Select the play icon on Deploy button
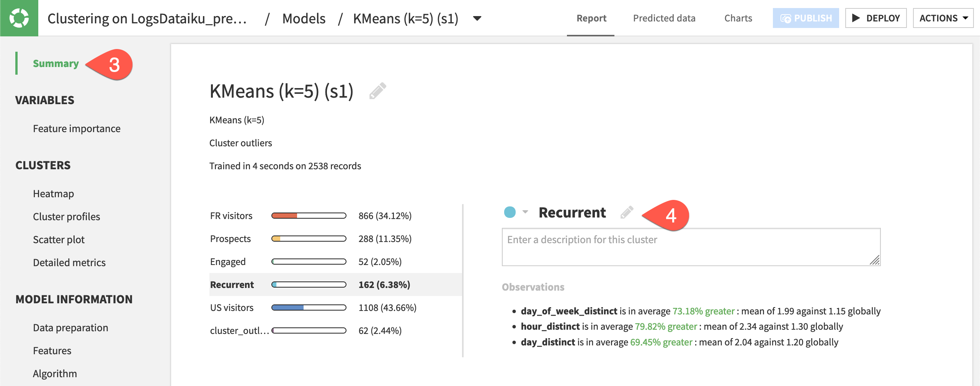980x386 pixels. [856, 18]
